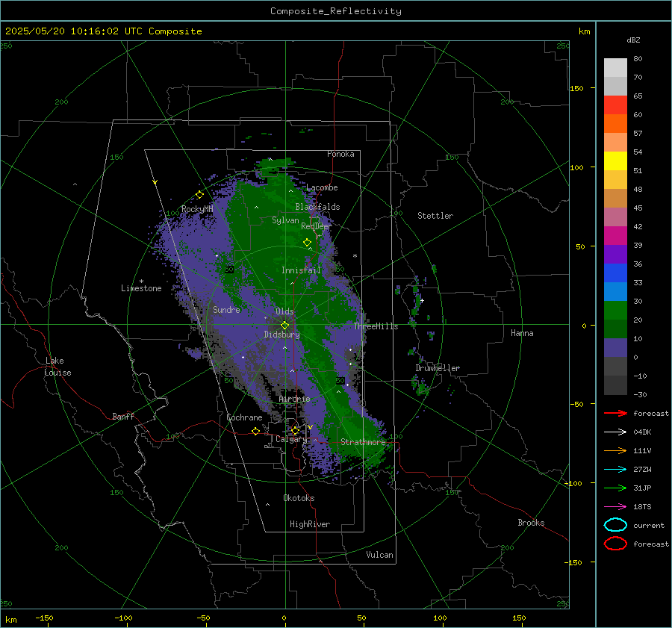Click the Stettler city label
This screenshot has width=672, height=628.
coord(435,216)
